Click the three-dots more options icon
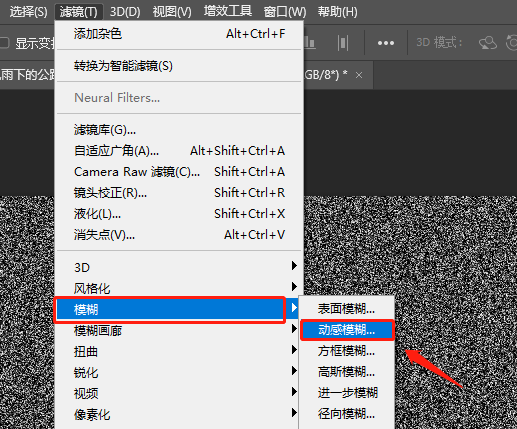517x429 pixels. click(x=386, y=43)
